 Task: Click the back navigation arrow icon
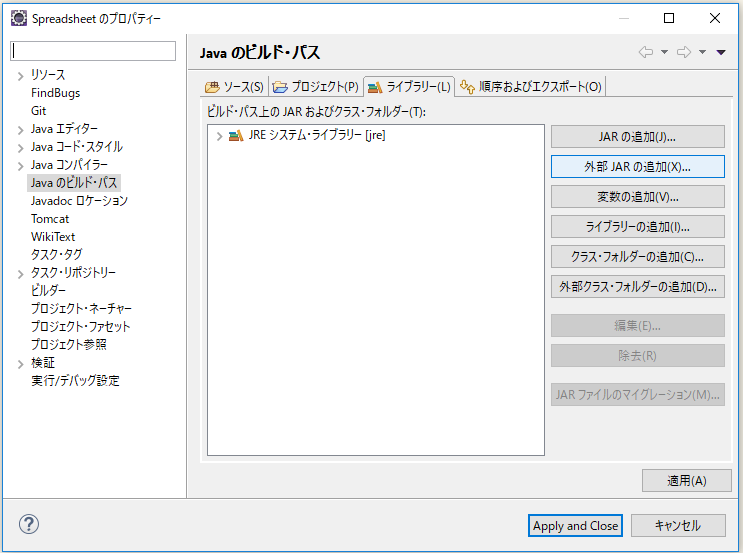(646, 52)
